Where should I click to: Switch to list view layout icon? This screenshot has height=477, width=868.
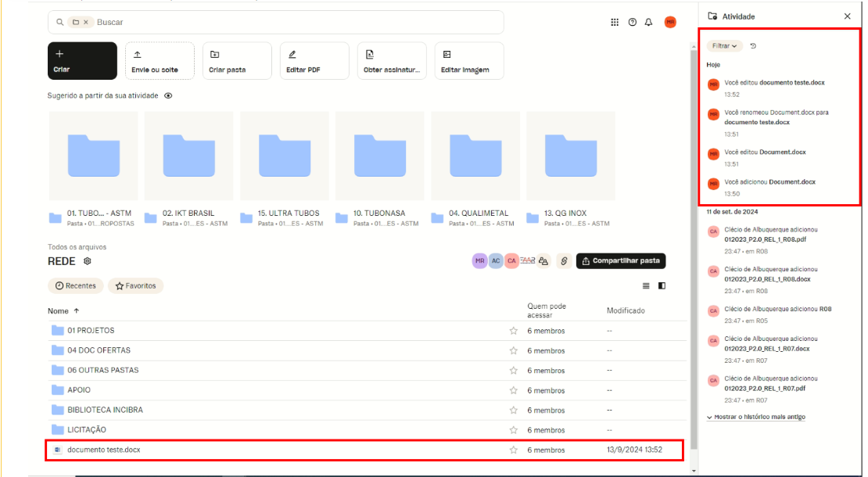pyautogui.click(x=647, y=286)
